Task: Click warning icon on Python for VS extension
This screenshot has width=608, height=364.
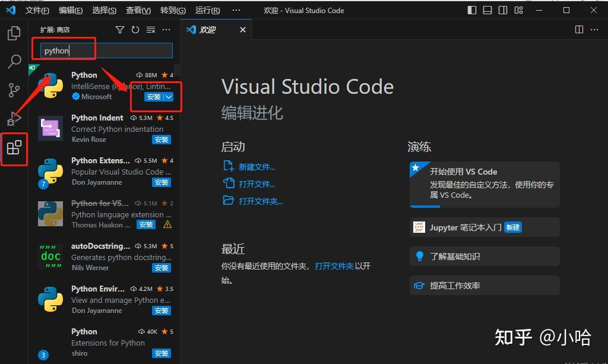Action: (167, 224)
